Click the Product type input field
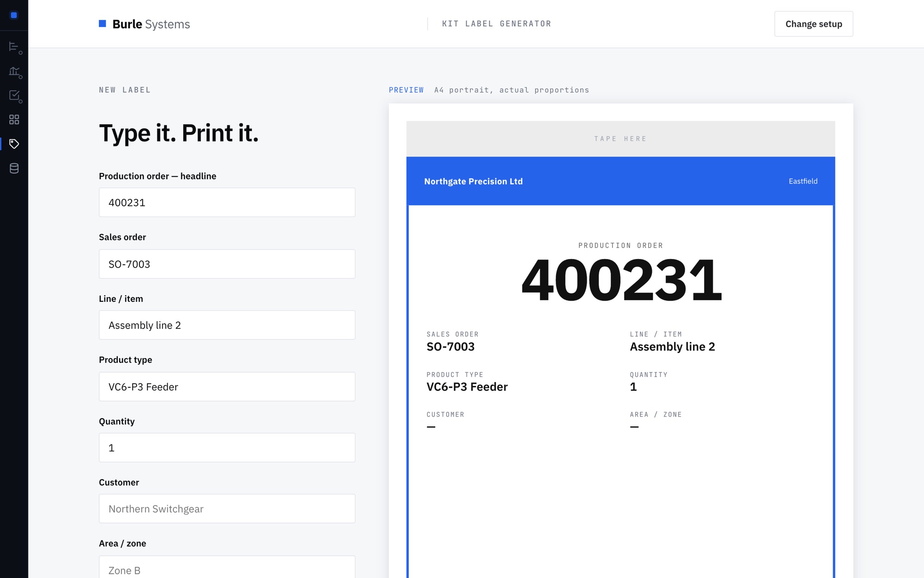The width and height of the screenshot is (924, 578). click(227, 387)
